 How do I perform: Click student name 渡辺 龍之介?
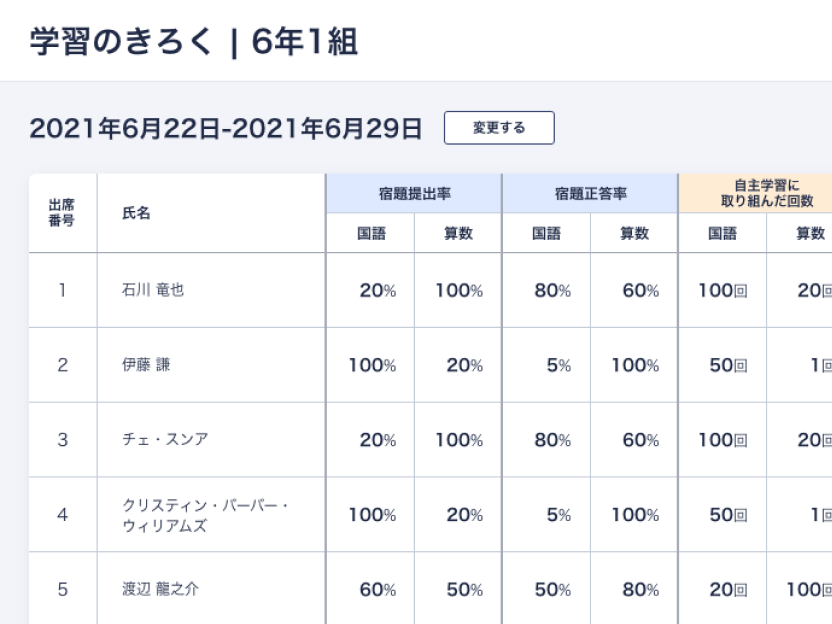point(160,590)
